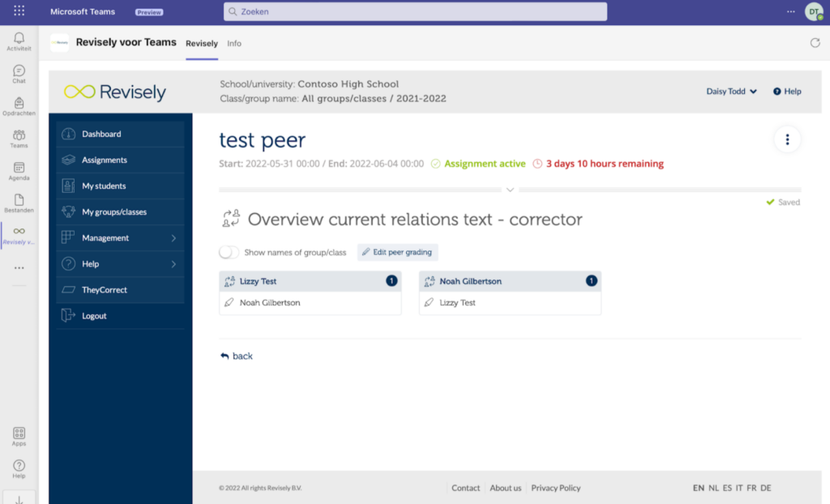Open the Agenda in Teams
This screenshot has height=504, width=830.
coord(18,170)
